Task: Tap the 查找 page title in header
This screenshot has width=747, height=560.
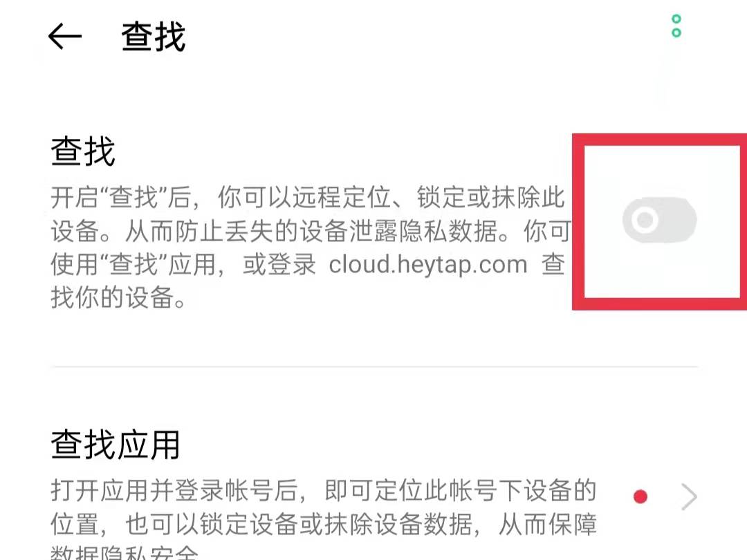Action: [153, 37]
